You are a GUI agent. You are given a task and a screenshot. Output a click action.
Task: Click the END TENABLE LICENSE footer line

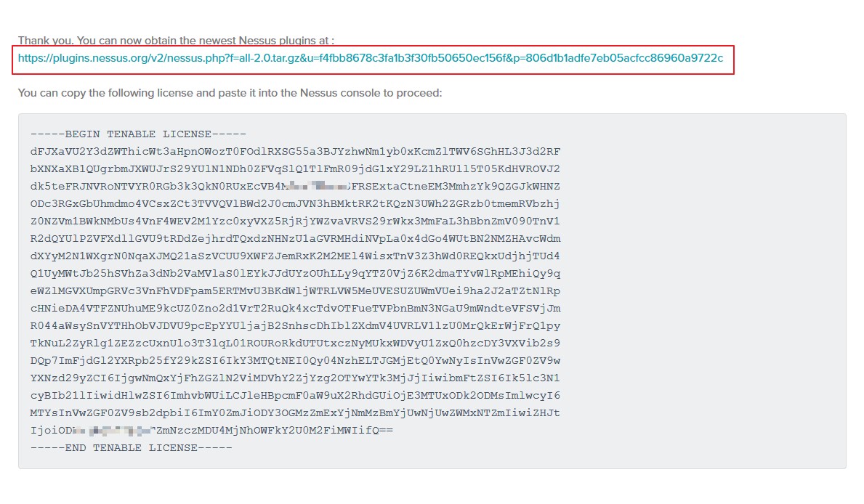[x=131, y=448]
